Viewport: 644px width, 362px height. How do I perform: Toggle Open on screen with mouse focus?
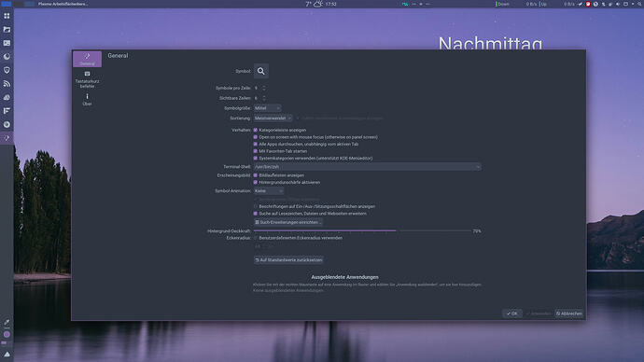[x=256, y=137]
